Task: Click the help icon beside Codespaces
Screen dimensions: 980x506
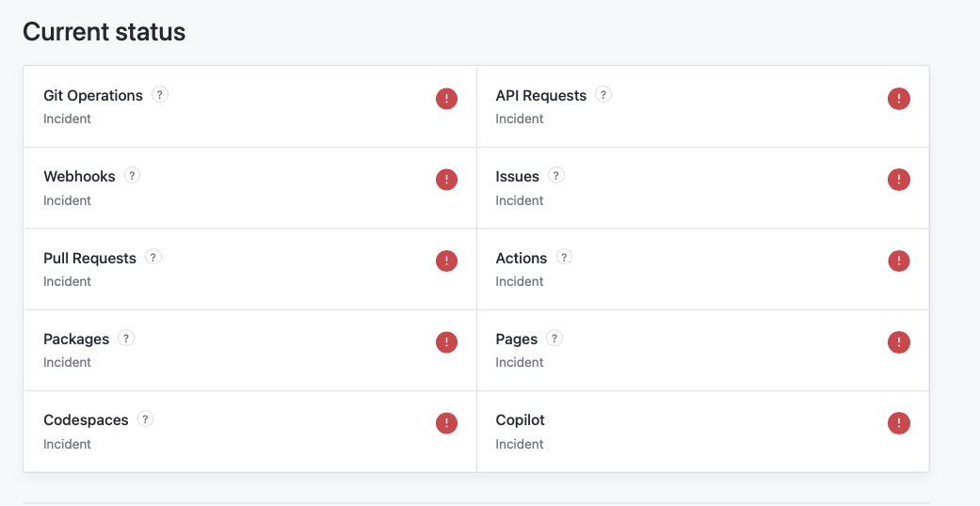Action: (x=145, y=419)
